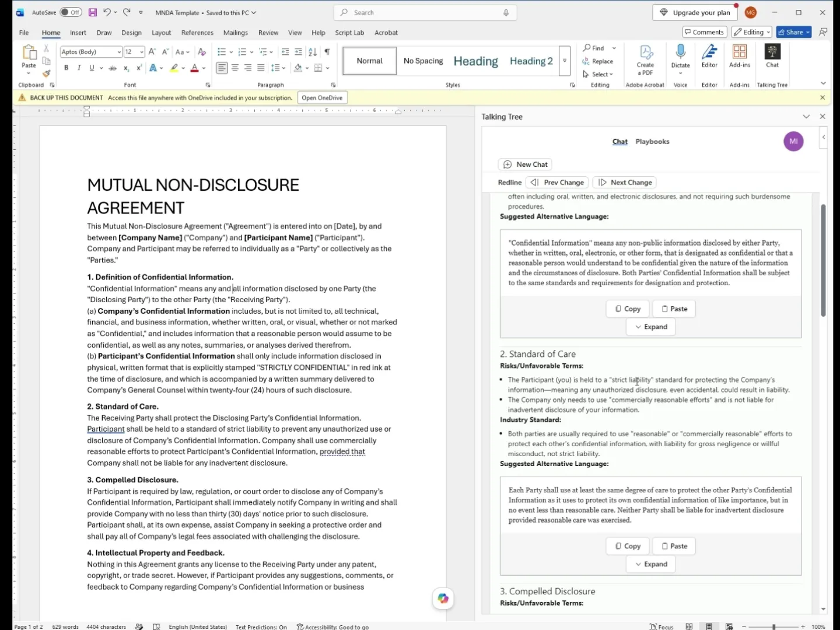Apply the red font color
Image resolution: width=840 pixels, height=630 pixels.
tap(195, 68)
